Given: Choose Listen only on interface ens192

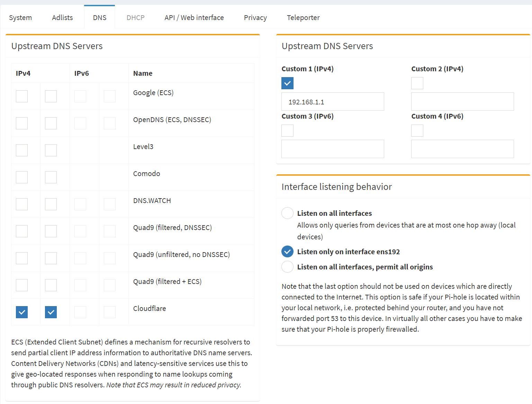Looking at the screenshot, I should pyautogui.click(x=287, y=251).
